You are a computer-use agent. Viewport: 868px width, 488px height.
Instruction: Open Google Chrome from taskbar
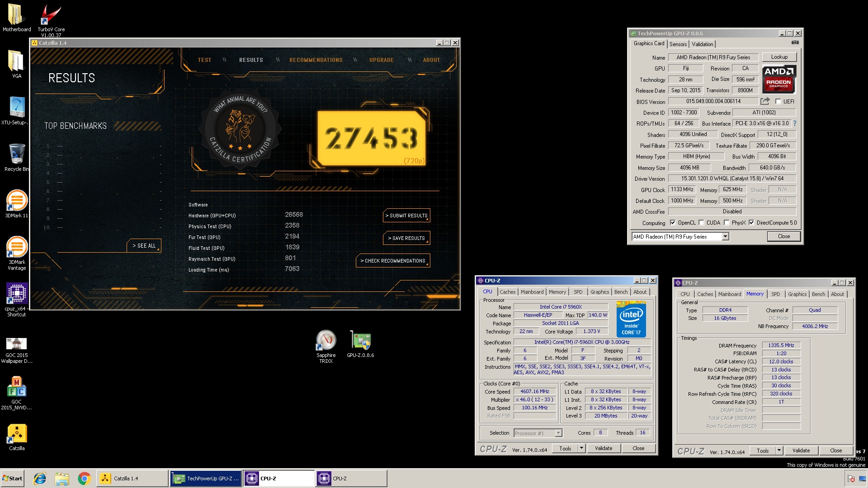pos(84,479)
